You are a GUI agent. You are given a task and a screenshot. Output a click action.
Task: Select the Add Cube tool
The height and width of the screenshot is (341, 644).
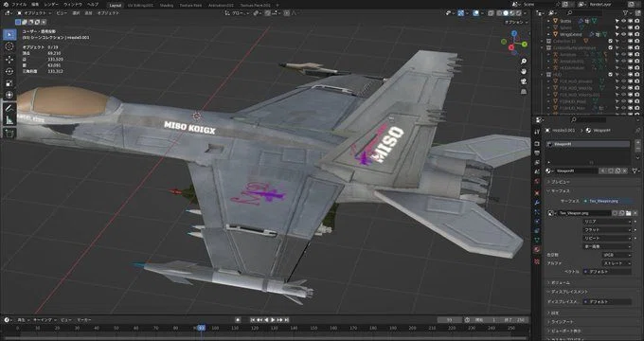[9, 134]
